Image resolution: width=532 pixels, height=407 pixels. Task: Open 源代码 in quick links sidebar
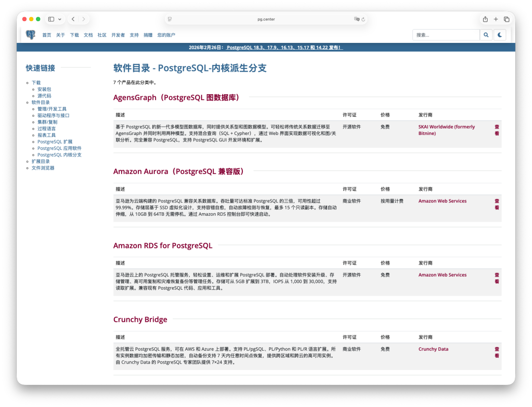point(44,96)
